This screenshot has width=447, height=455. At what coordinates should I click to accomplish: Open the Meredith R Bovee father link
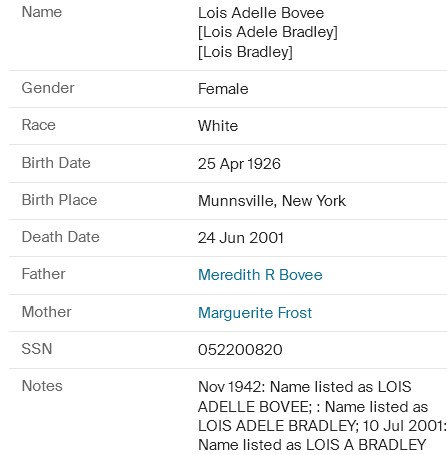[x=260, y=275]
